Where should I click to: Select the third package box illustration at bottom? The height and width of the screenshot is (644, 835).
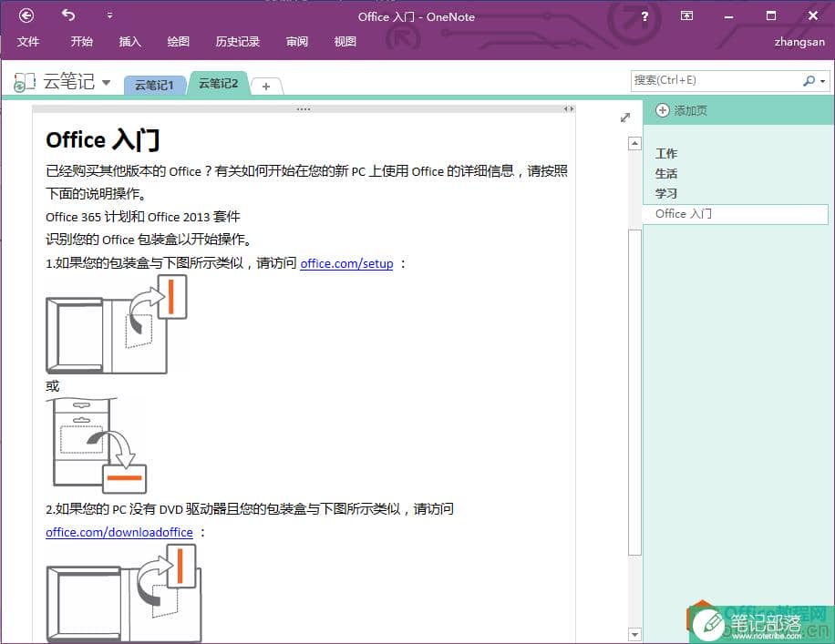[x=124, y=593]
